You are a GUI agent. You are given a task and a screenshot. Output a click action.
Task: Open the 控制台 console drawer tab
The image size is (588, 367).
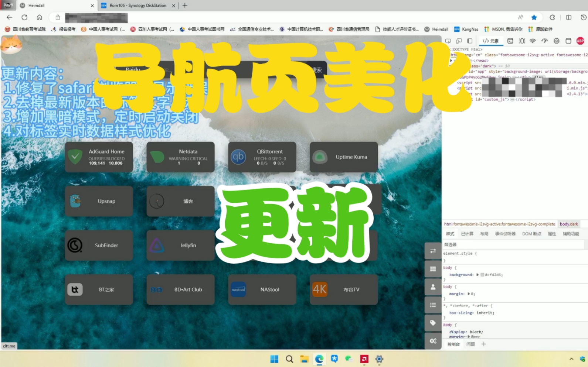point(453,344)
